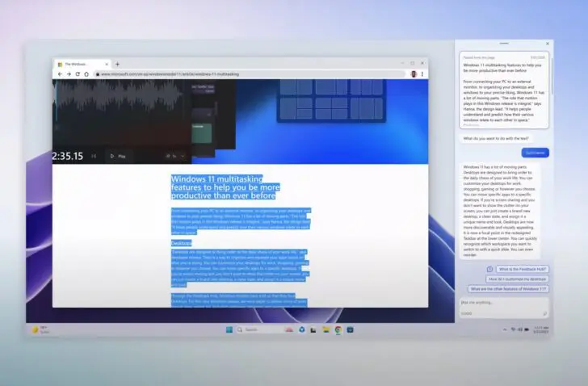Image resolution: width=588 pixels, height=386 pixels.
Task: Click the Copilot panel scrollbar
Action: [551, 75]
